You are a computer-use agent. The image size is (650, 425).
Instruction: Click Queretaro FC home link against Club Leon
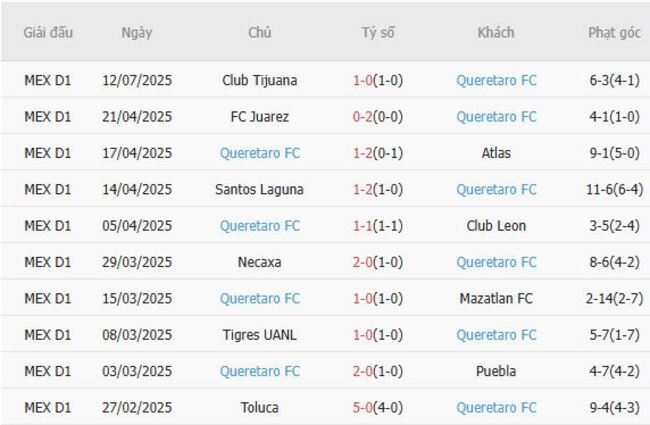point(260,226)
